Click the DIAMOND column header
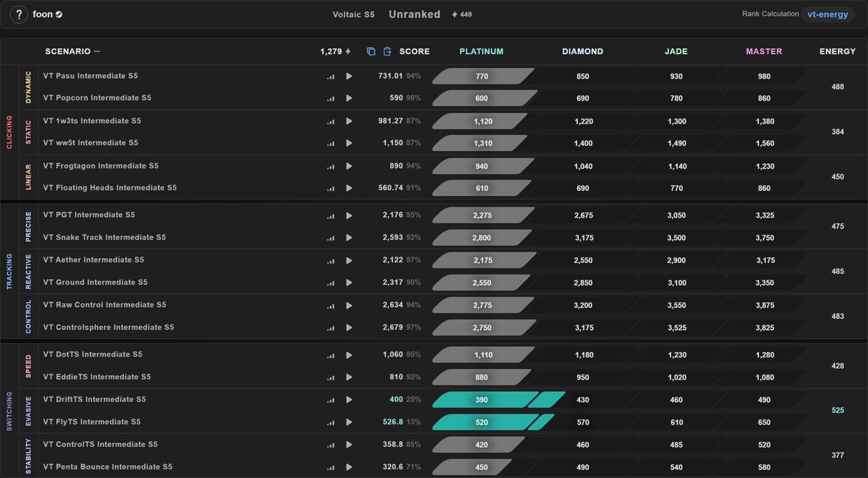The width and height of the screenshot is (868, 478). point(583,51)
